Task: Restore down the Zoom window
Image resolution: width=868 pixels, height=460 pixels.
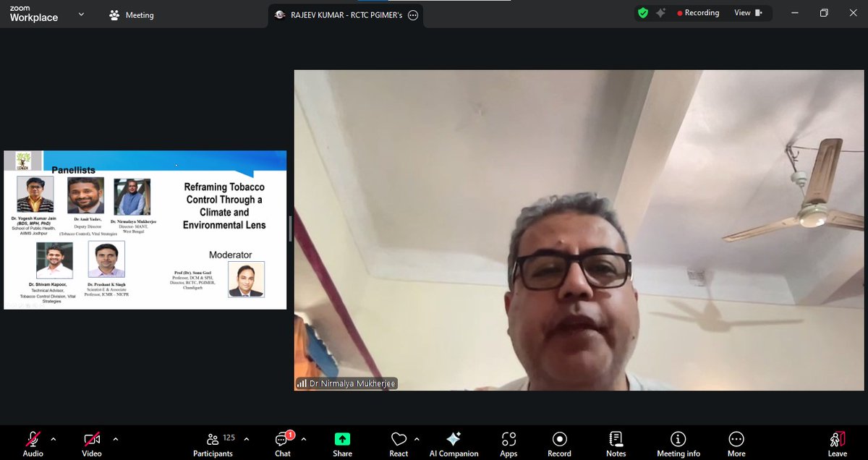Action: 824,13
